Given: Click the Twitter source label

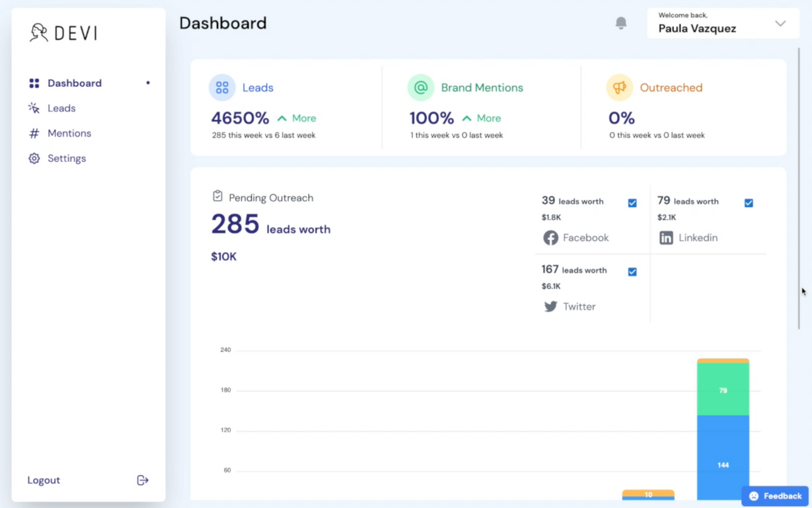Looking at the screenshot, I should tap(579, 307).
